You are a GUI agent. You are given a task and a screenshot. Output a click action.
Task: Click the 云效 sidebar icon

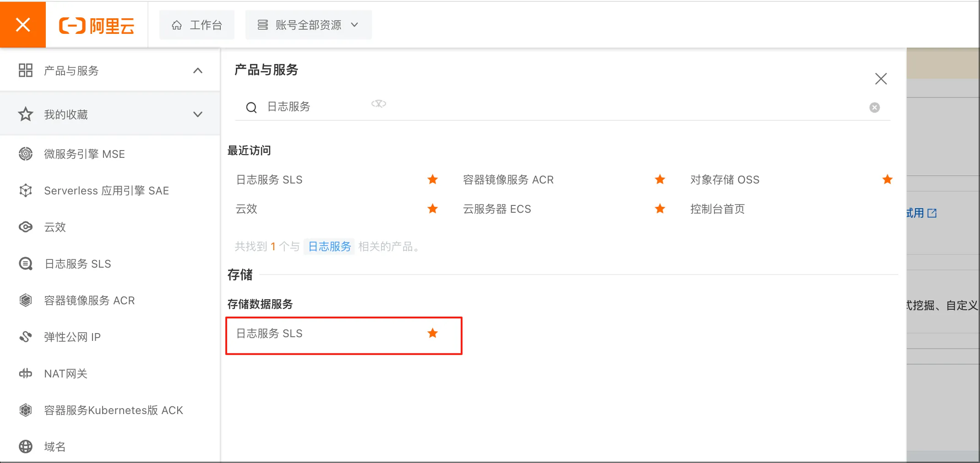tap(26, 227)
